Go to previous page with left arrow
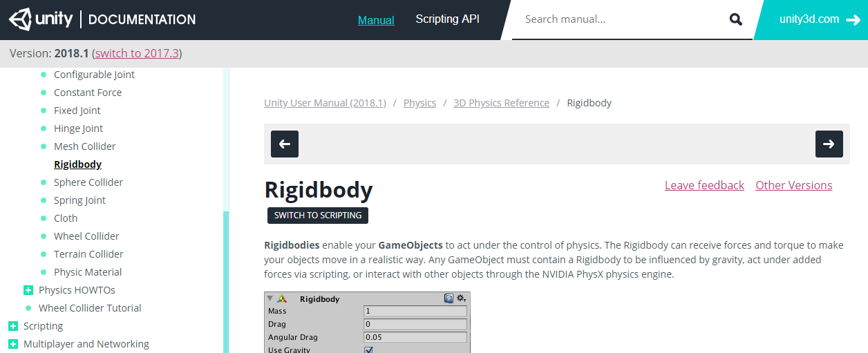This screenshot has width=868, height=353. [x=285, y=144]
